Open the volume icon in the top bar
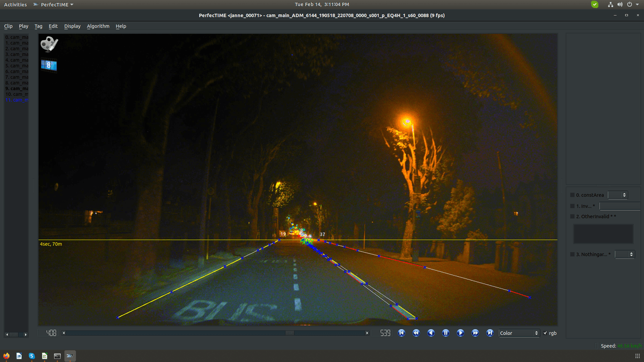The width and height of the screenshot is (644, 362). (620, 4)
